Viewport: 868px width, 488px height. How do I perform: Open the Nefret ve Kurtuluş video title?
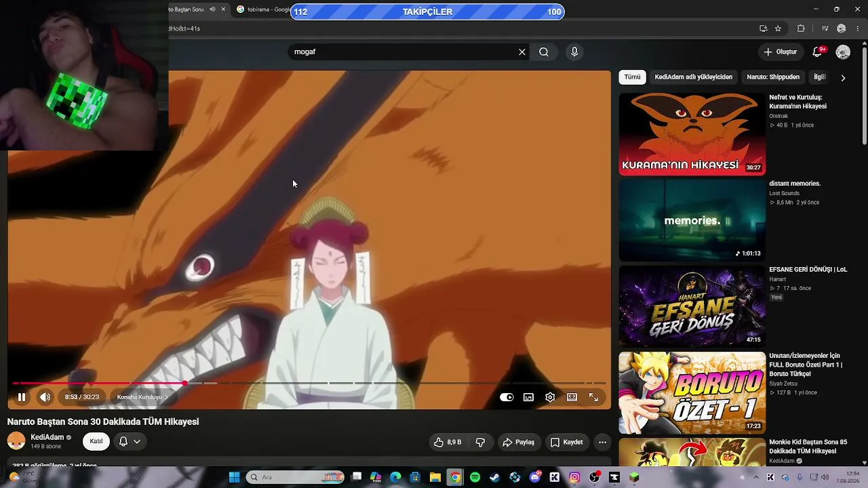pyautogui.click(x=797, y=102)
